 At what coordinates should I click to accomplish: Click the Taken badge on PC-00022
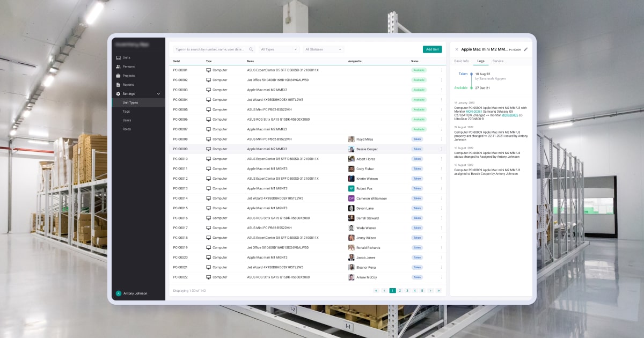point(418,277)
